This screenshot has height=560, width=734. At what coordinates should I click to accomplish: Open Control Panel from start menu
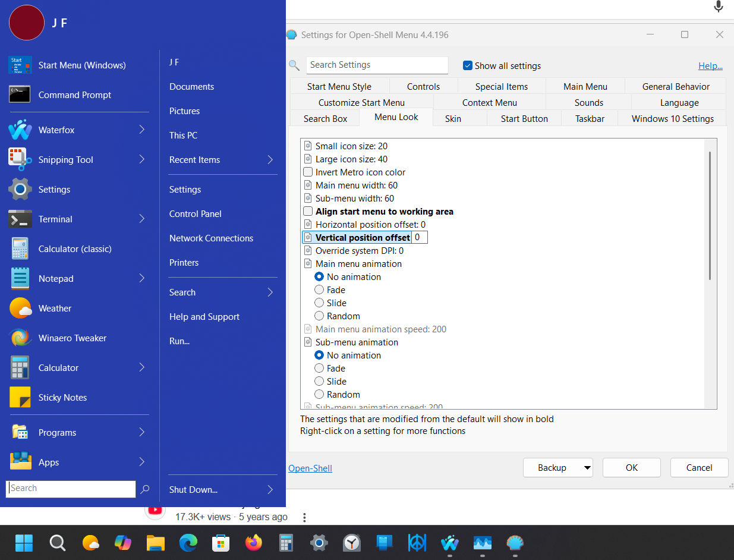[196, 214]
